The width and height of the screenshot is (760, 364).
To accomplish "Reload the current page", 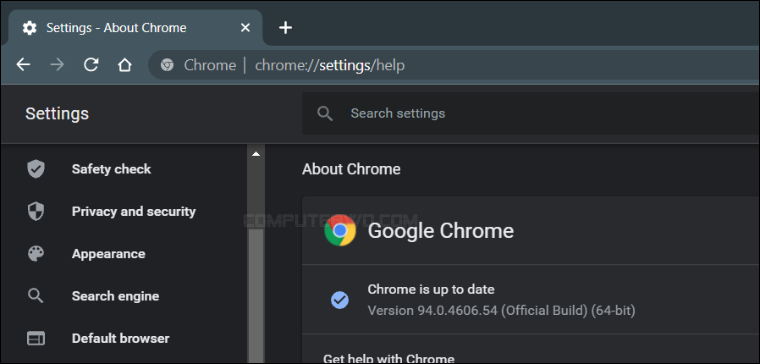I will pos(91,64).
